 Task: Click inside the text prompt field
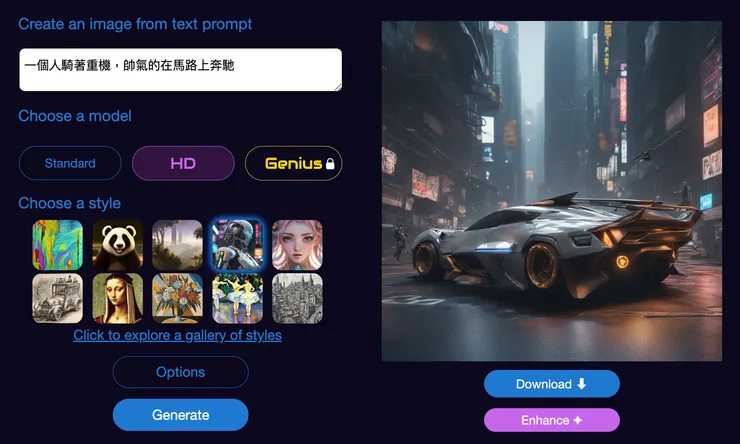click(x=180, y=69)
